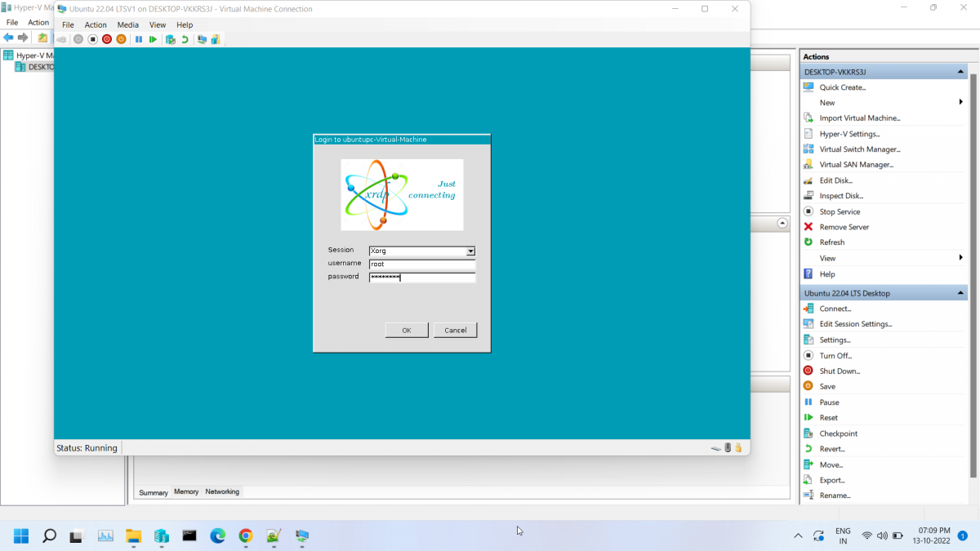Screen dimensions: 980x551
Task: Click Quick Create in Actions pane
Action: tap(843, 87)
